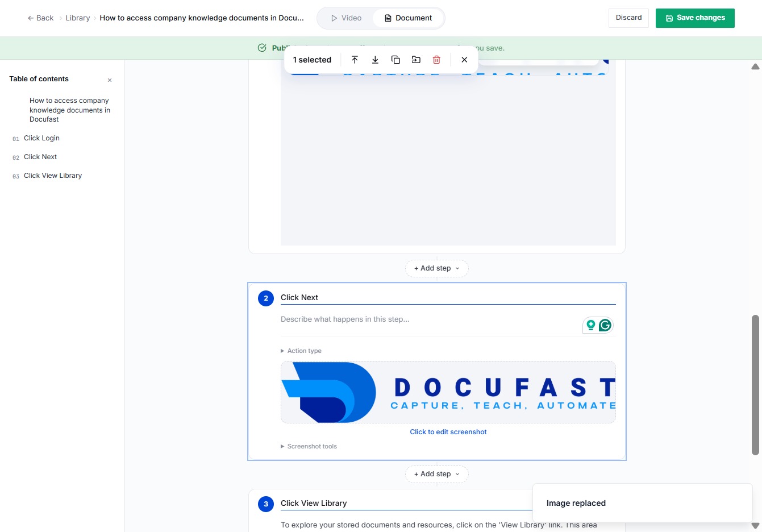762x532 pixels.
Task: Click the step 3 number badge
Action: tap(266, 504)
